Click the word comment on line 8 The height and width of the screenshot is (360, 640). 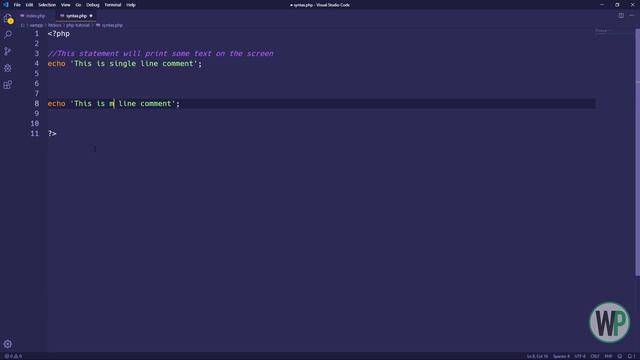tap(156, 104)
